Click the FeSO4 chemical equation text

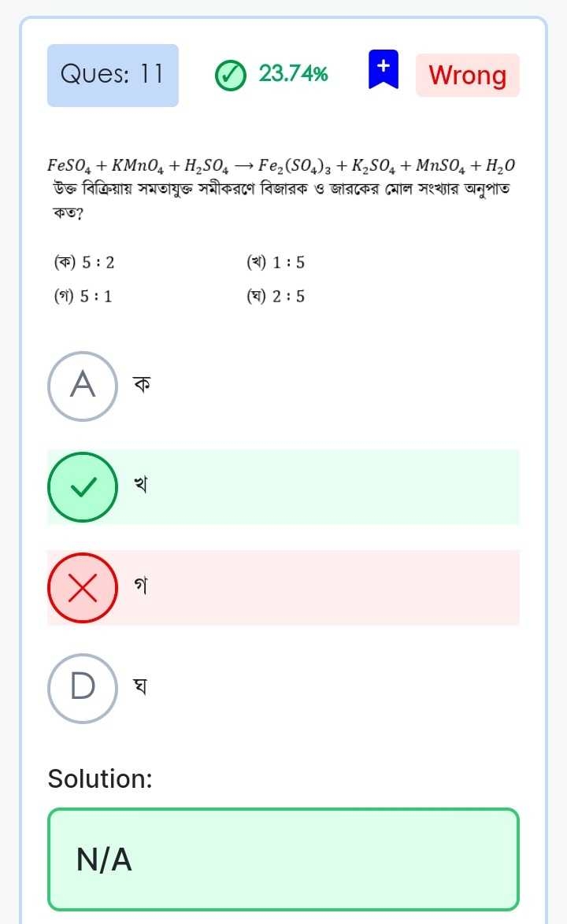pos(282,165)
